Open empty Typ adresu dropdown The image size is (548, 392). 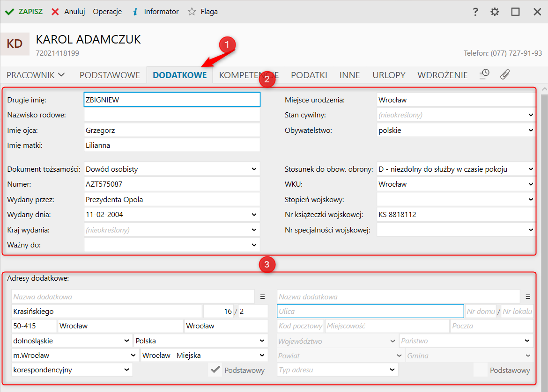point(392,370)
